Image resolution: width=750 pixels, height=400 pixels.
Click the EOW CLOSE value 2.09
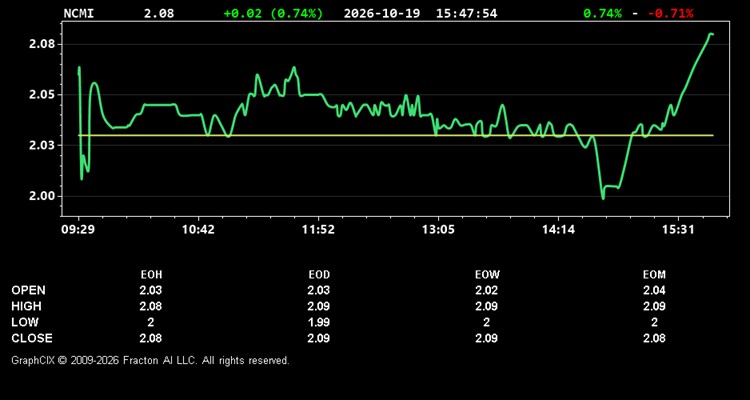(486, 338)
